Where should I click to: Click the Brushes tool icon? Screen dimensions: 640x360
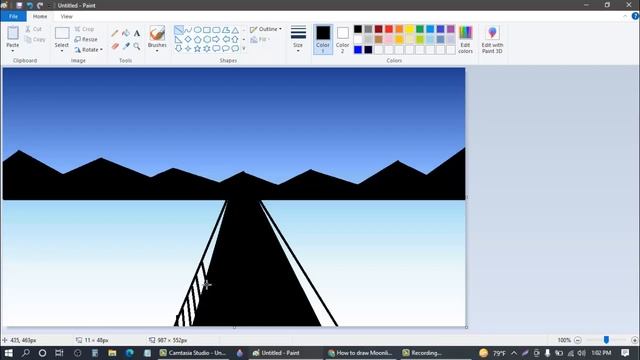tap(157, 33)
